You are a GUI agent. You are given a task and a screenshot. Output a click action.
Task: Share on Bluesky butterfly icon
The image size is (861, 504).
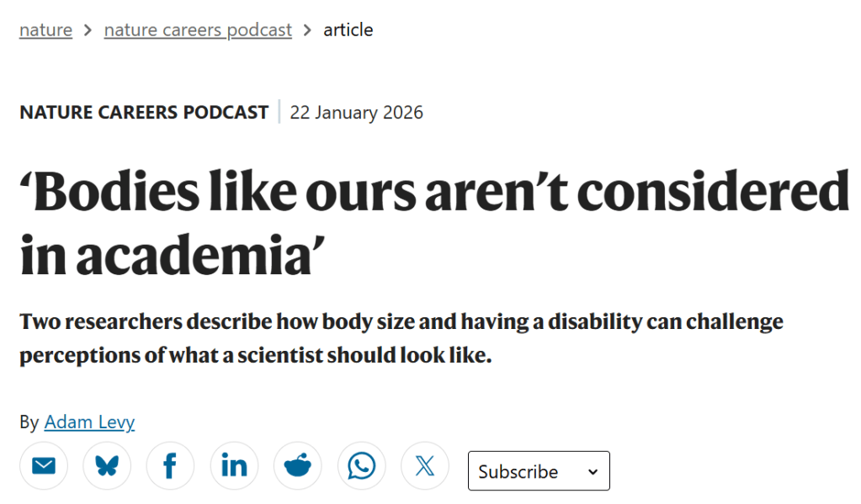pyautogui.click(x=107, y=466)
